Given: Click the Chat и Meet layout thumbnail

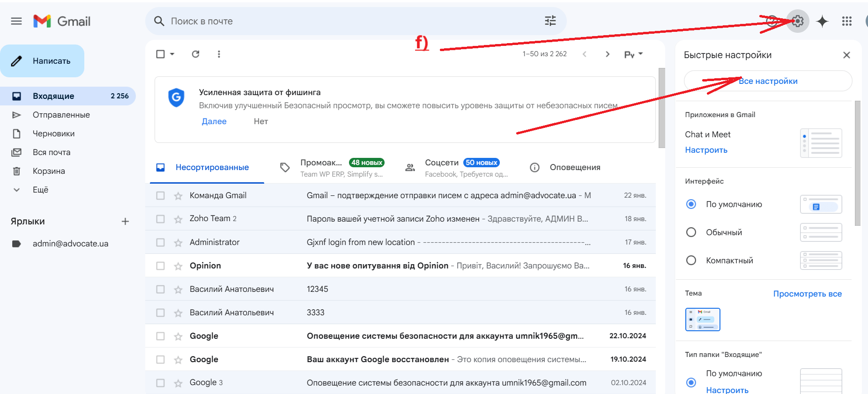Looking at the screenshot, I should coord(821,143).
